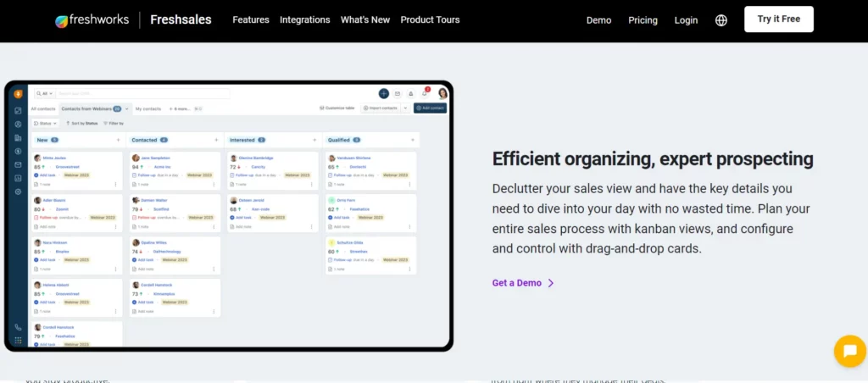Image resolution: width=868 pixels, height=383 pixels.
Task: Click Customize table
Action: click(x=337, y=108)
